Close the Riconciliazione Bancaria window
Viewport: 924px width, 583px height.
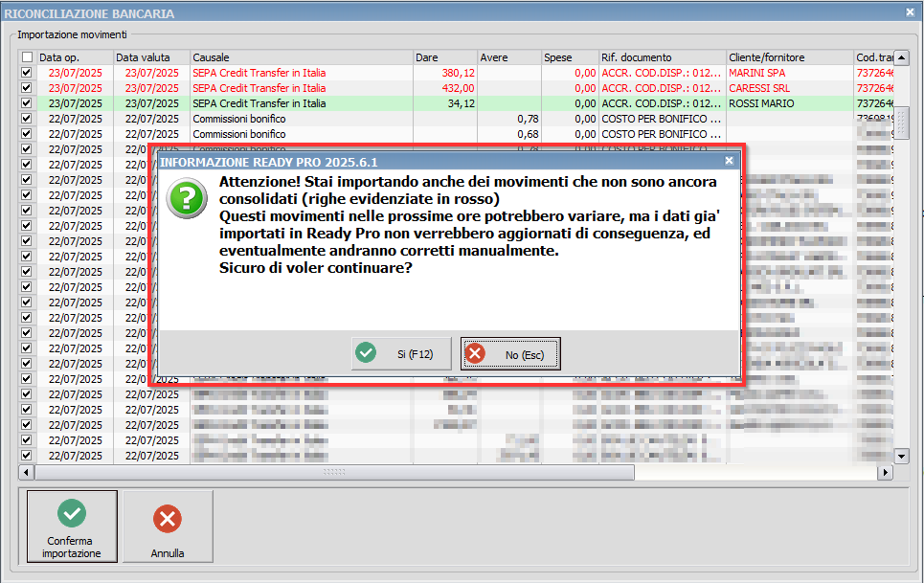[x=910, y=11]
